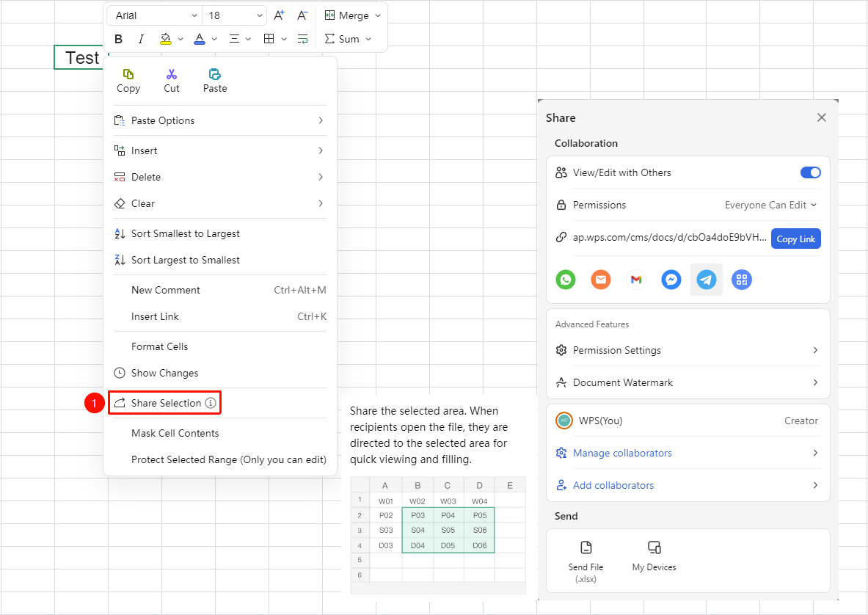Apply the highlight fill color
This screenshot has width=868, height=615.
[x=165, y=39]
